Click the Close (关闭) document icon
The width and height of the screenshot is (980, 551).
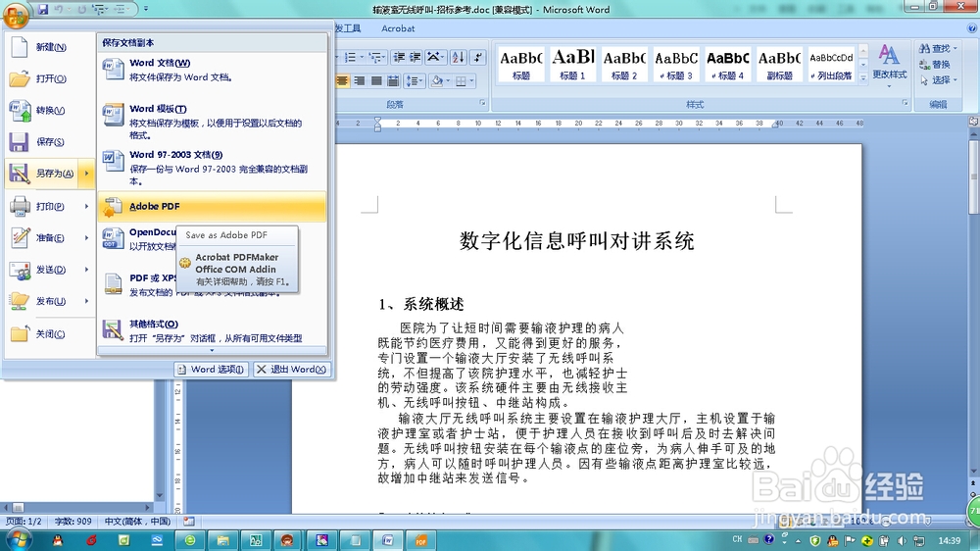20,334
